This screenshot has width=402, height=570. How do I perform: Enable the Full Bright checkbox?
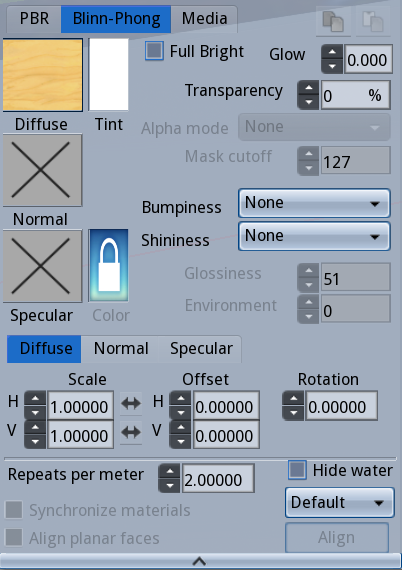click(154, 51)
